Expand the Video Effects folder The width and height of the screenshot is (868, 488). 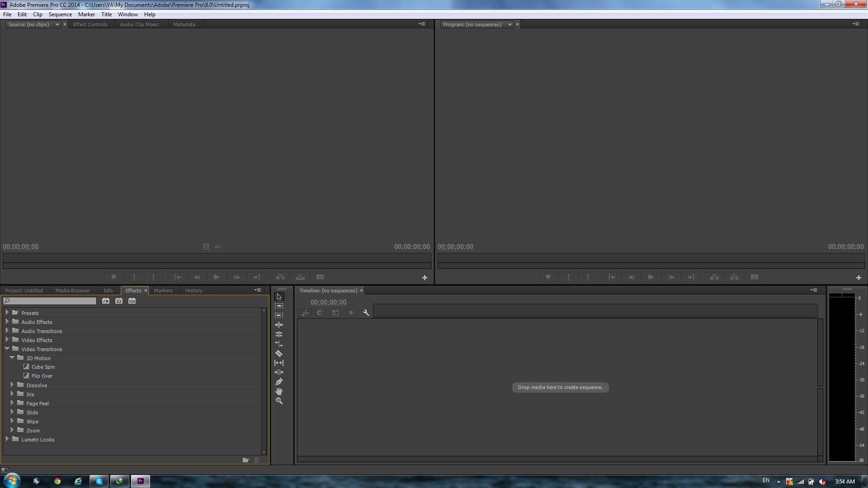[7, 339]
